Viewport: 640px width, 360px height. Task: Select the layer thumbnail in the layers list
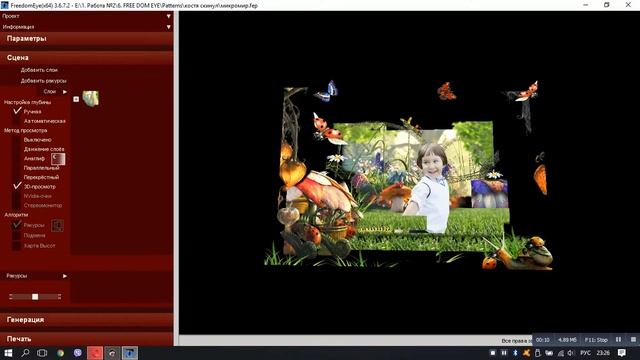[91, 99]
